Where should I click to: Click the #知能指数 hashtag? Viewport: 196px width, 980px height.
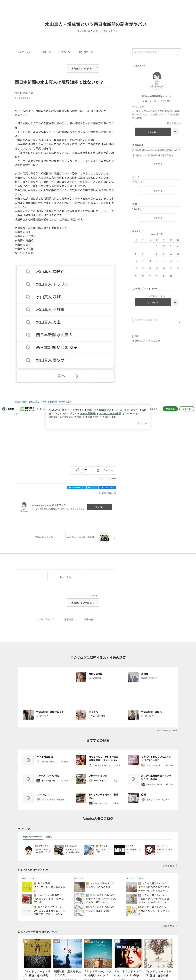pyautogui.click(x=21, y=402)
